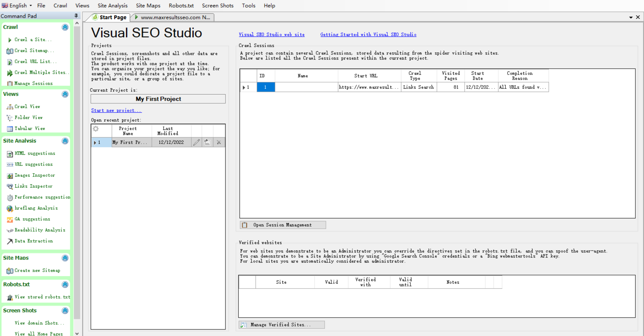Click the Start new project link

pos(116,110)
